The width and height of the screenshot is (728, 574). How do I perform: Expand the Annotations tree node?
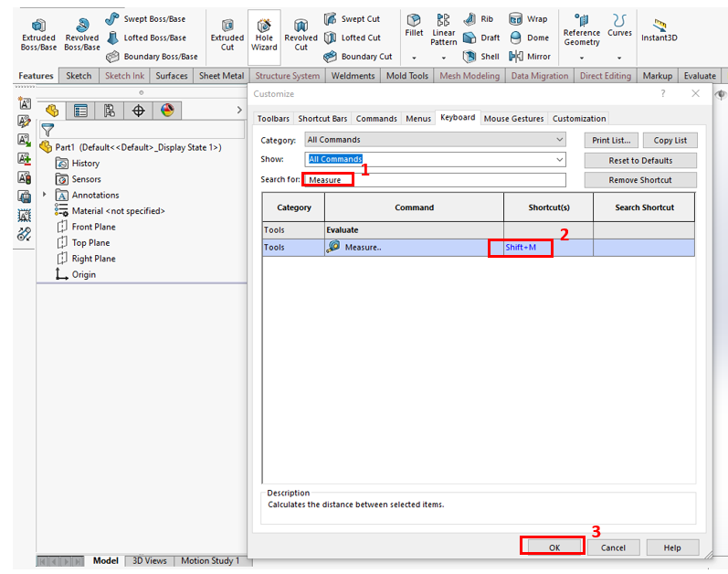pos(44,194)
